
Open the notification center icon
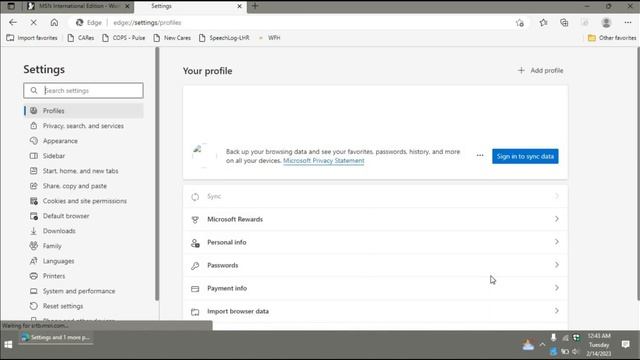click(625, 345)
